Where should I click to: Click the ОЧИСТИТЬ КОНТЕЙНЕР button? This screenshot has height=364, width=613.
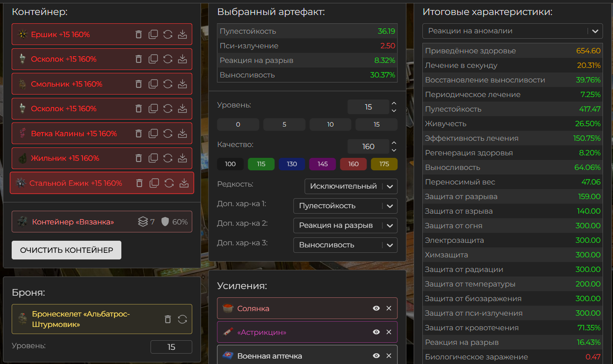66,250
